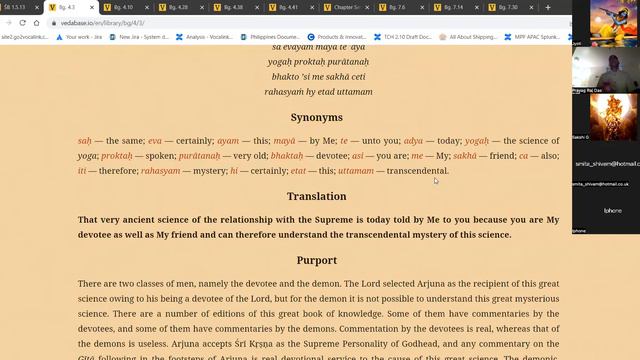Click the synonym link 'etat'
This screenshot has height=360, width=640.
298,171
